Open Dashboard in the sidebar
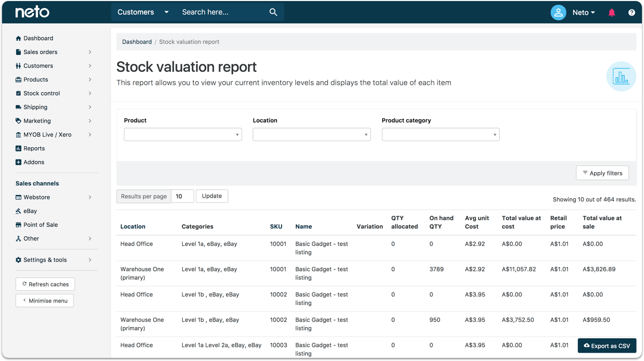The height and width of the screenshot is (361, 644). click(x=38, y=38)
